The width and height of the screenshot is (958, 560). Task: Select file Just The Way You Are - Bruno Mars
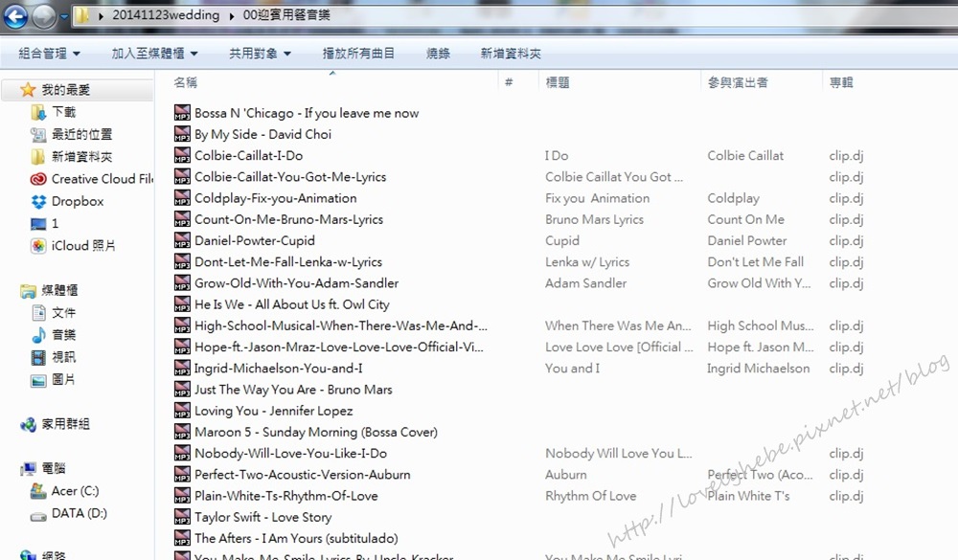[293, 389]
